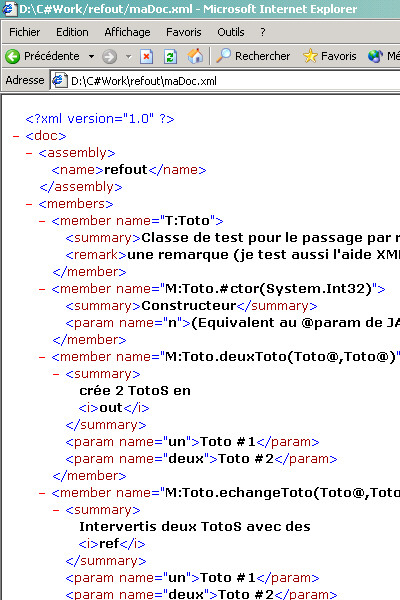Collapse the assembly node
Viewport: 400px width, 600px height.
29,153
